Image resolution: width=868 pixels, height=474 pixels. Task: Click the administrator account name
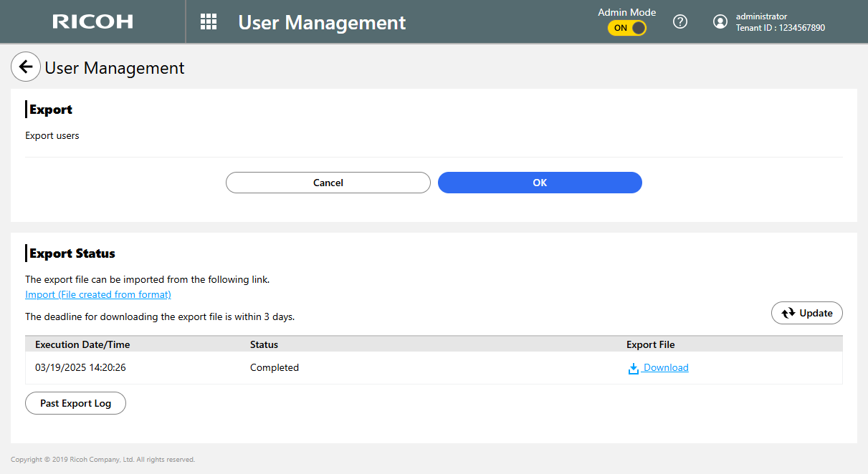coord(761,16)
